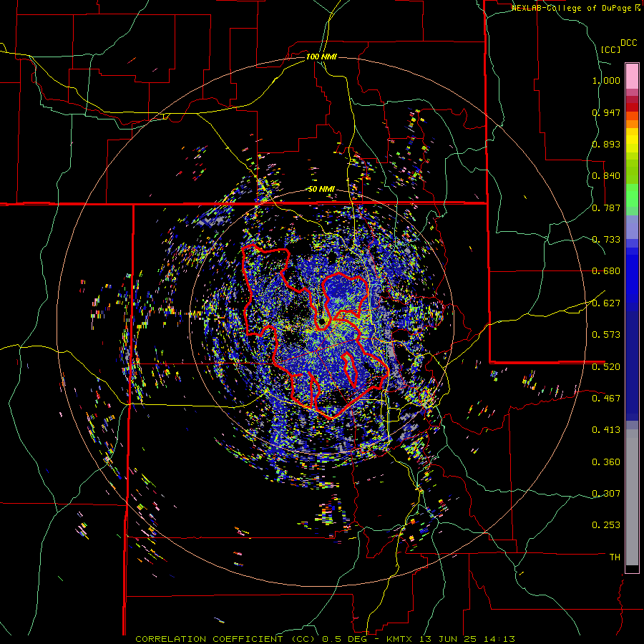The width and height of the screenshot is (644, 644).
Task: Pick the gray segment of the color bar
Action: [x=632, y=497]
